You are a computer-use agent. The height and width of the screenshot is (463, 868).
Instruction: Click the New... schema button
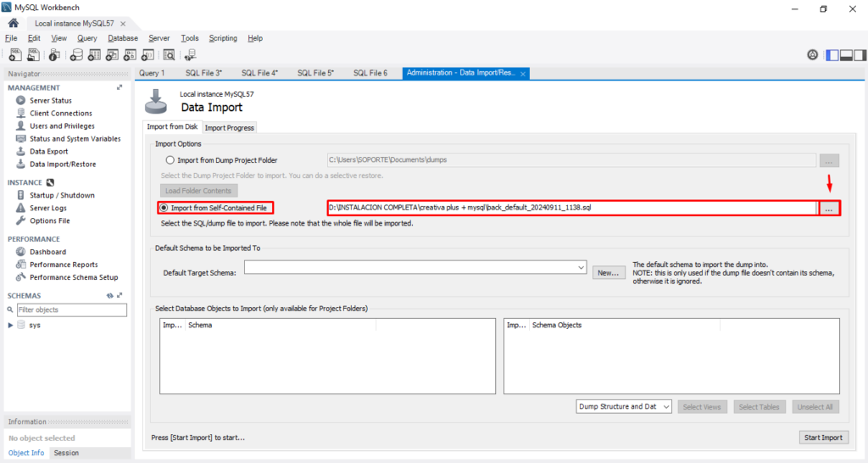[609, 272]
